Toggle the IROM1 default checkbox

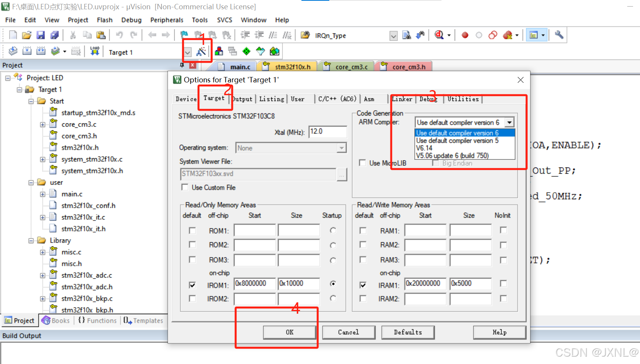pos(192,285)
